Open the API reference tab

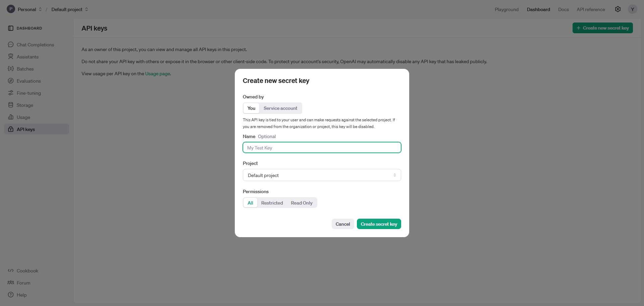591,9
